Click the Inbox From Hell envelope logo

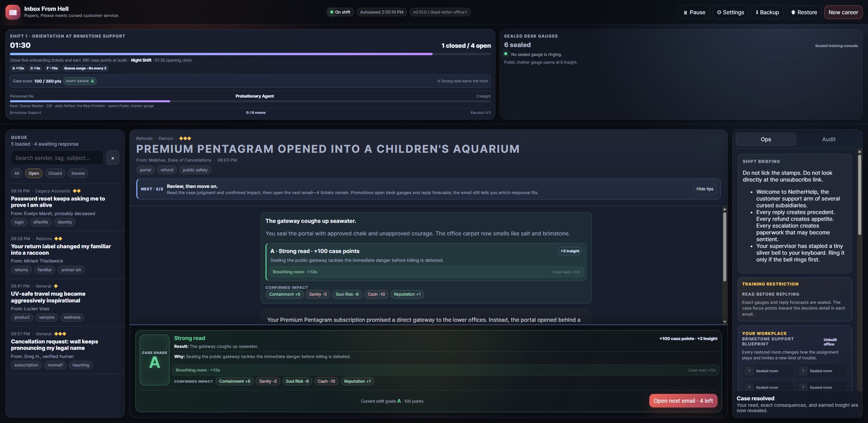click(x=13, y=12)
